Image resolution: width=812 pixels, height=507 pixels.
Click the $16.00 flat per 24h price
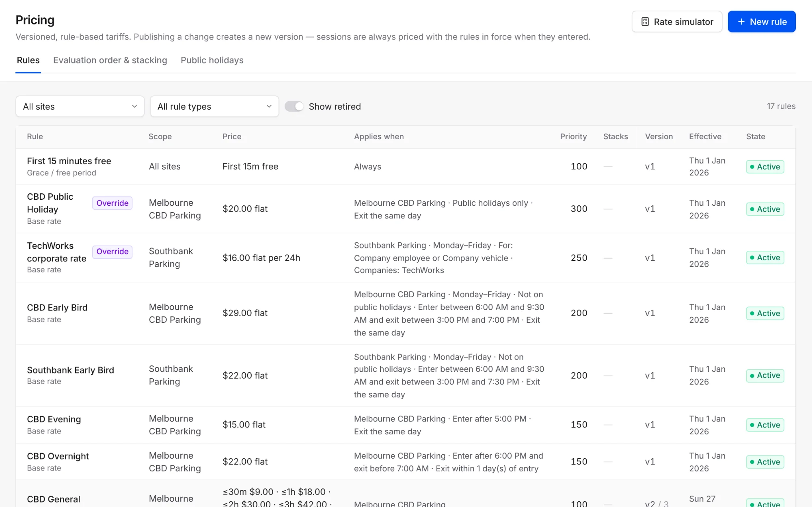coord(261,258)
